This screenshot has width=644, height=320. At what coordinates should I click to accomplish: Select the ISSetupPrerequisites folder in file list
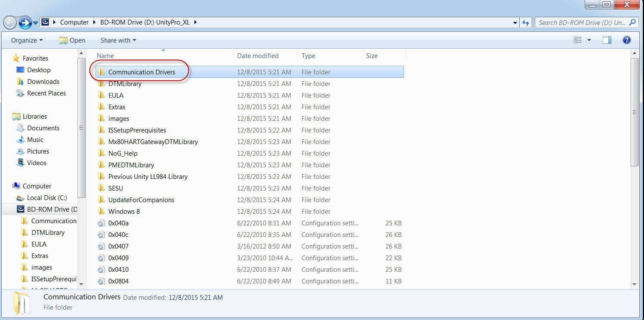[x=137, y=130]
